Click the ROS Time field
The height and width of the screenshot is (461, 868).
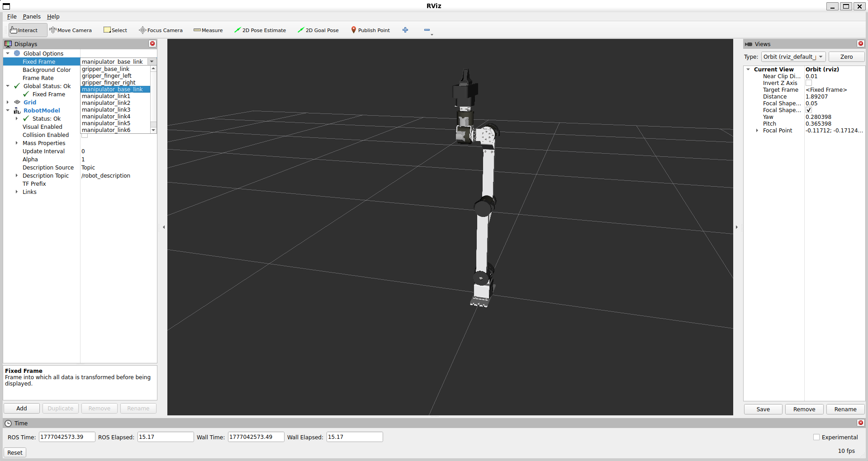point(67,437)
